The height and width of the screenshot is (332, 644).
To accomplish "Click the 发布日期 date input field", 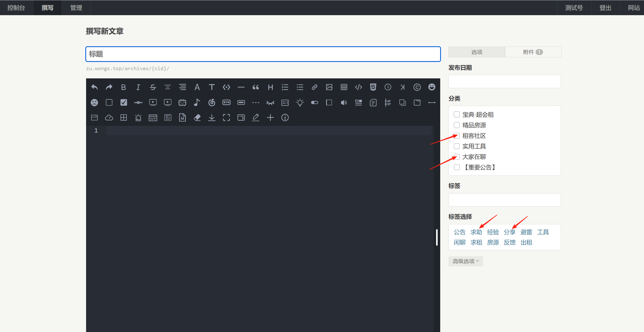I will pos(504,81).
